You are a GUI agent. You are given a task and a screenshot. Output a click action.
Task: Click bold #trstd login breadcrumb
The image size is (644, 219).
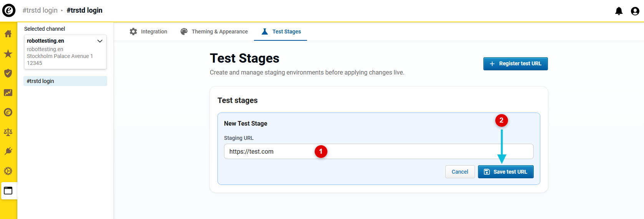pyautogui.click(x=85, y=10)
